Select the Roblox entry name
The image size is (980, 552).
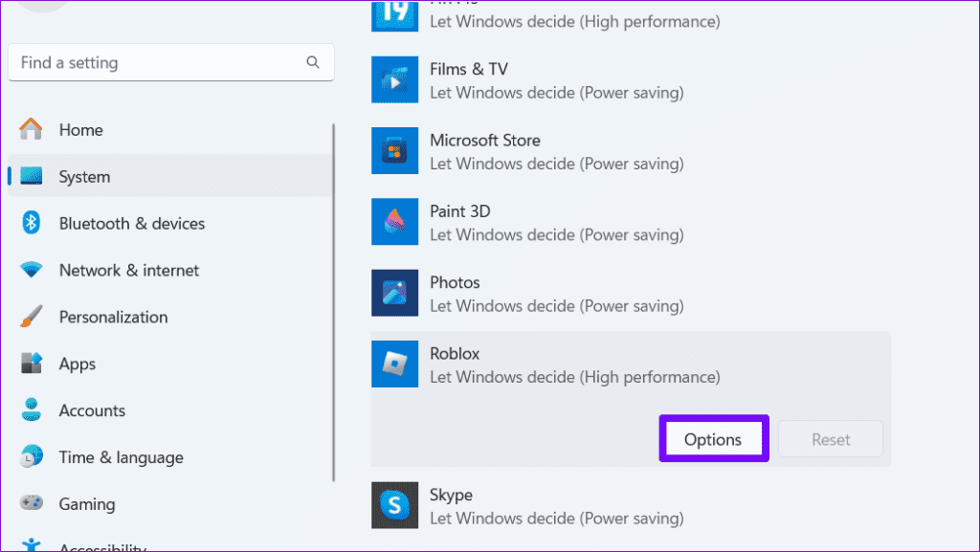455,353
